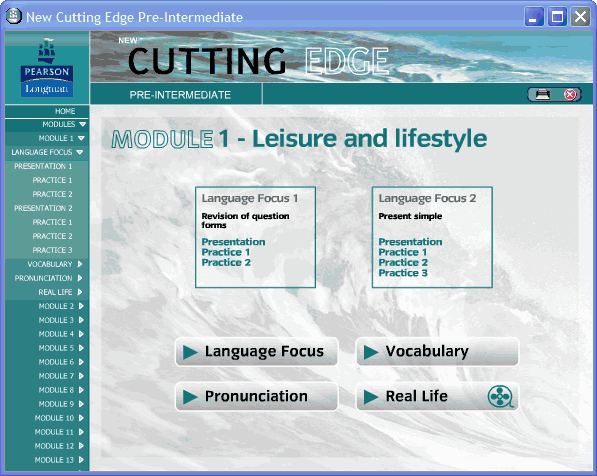Image resolution: width=597 pixels, height=476 pixels.
Task: Close the New Cutting Edge window
Action: (580, 17)
